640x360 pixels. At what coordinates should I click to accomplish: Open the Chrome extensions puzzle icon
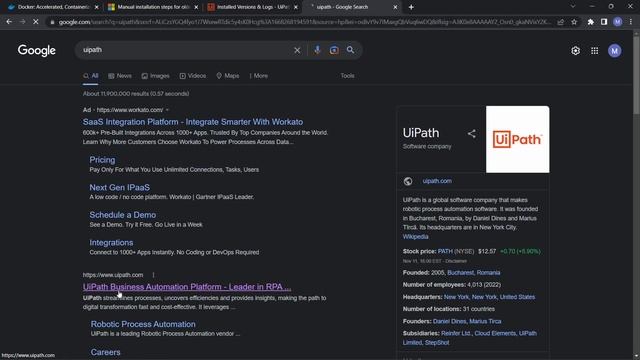tap(591, 22)
